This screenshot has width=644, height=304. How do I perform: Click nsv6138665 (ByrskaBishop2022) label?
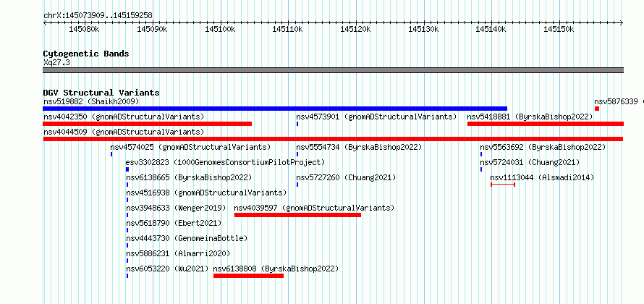coord(189,177)
